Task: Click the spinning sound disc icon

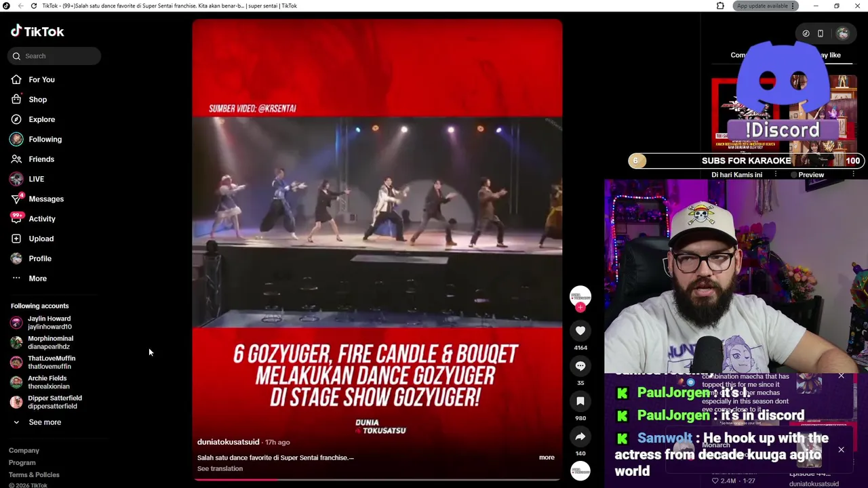Action: [x=580, y=470]
